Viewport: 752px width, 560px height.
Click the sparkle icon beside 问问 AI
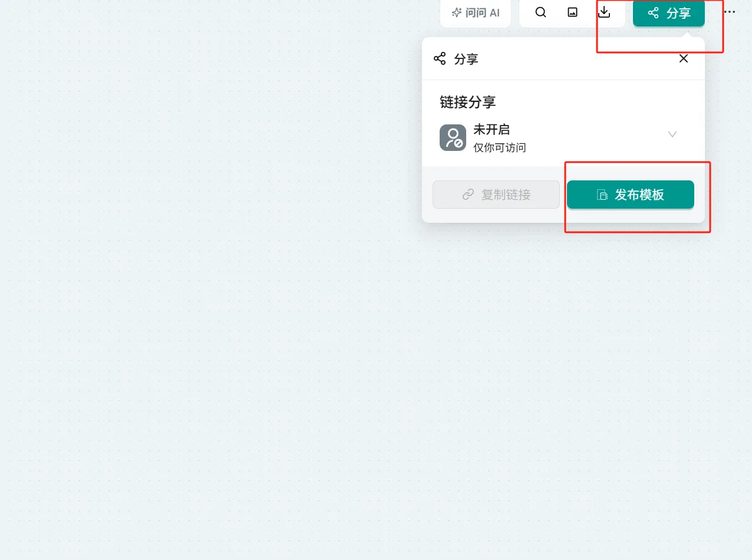pos(456,13)
